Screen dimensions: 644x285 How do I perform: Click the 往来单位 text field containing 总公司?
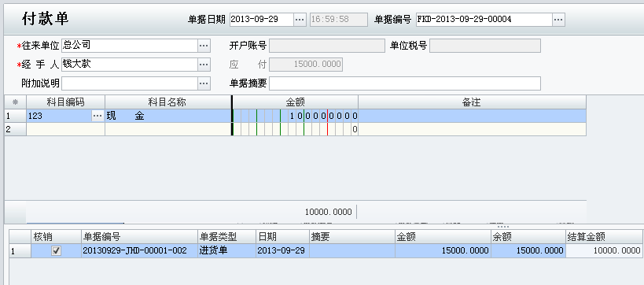[x=130, y=46]
